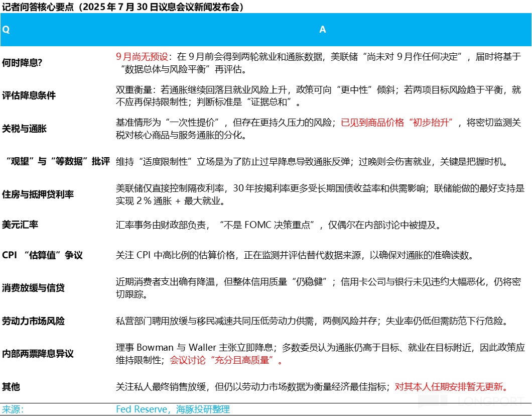Select the “观望”与“等数据”批评 row label
Viewport: 532px width, 416px height.
click(56, 161)
